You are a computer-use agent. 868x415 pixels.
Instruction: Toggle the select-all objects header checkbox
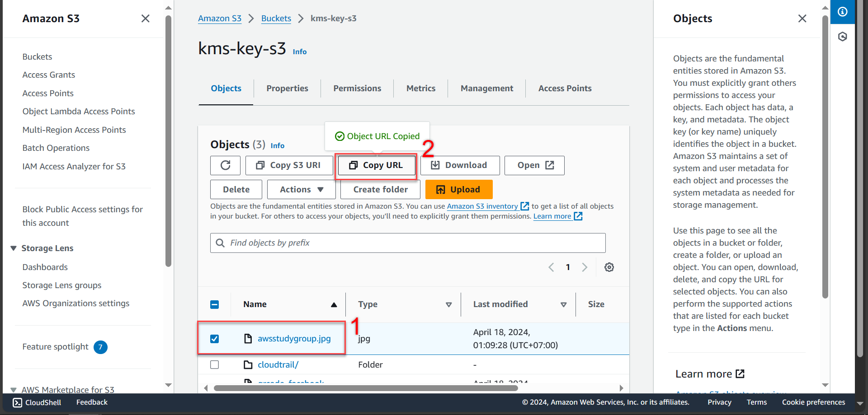coord(215,304)
